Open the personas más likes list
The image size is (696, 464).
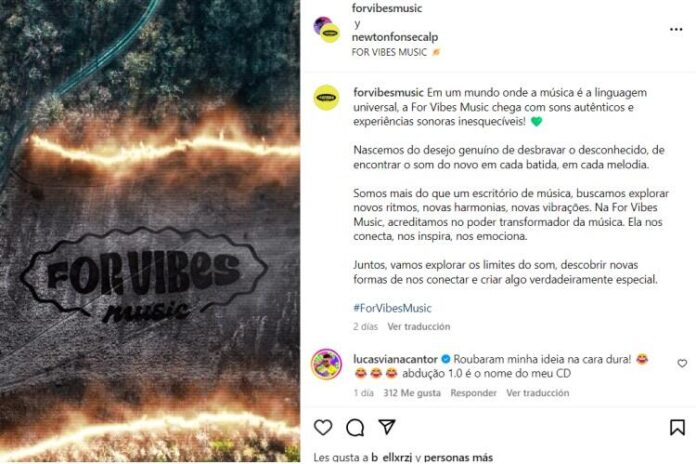pyautogui.click(x=458, y=457)
